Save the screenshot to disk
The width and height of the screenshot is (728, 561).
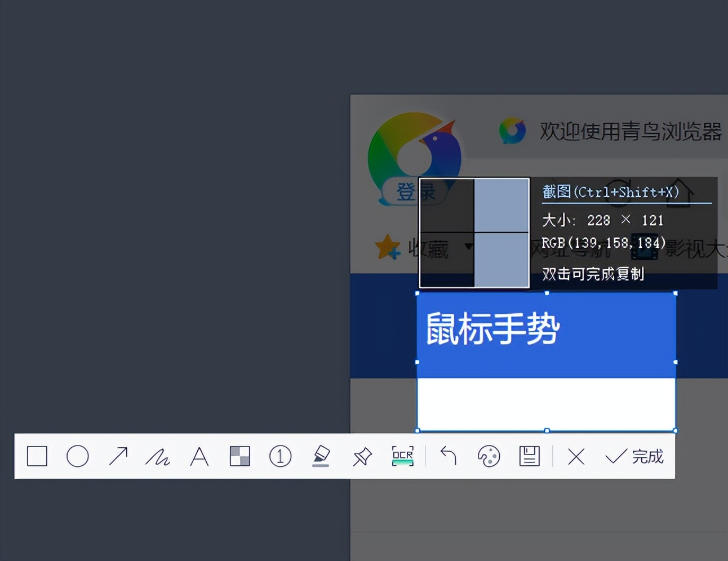(529, 456)
